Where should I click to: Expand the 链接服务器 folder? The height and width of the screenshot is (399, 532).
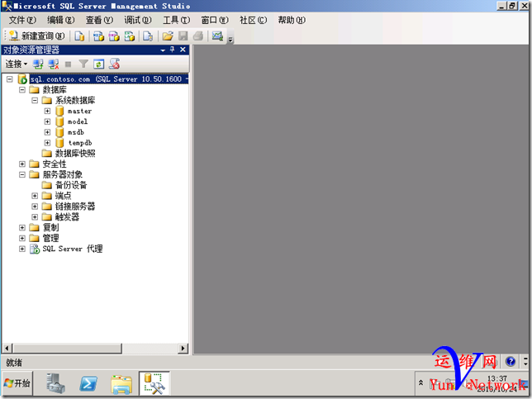point(35,207)
